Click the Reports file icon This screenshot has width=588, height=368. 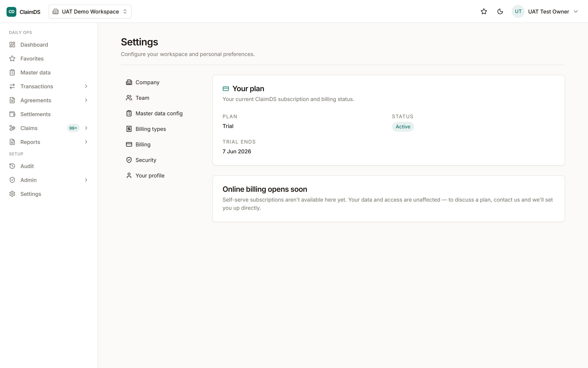coord(12,142)
